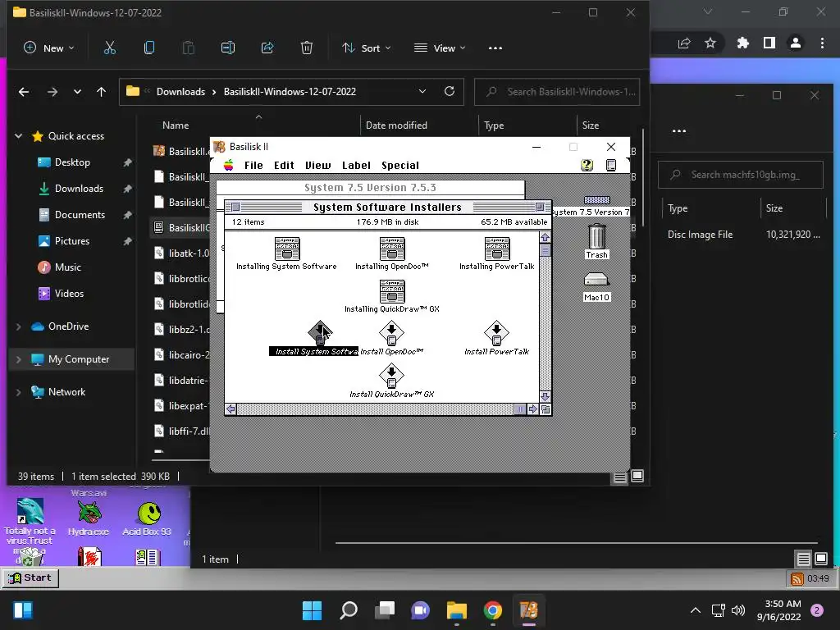Open the Install System Software installer icon
The width and height of the screenshot is (840, 630).
320,333
